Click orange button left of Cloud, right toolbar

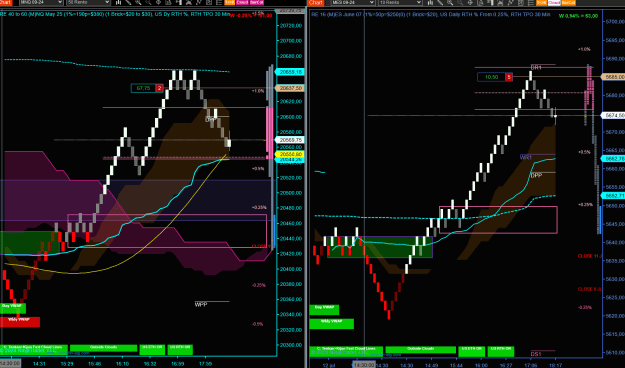pos(541,2)
